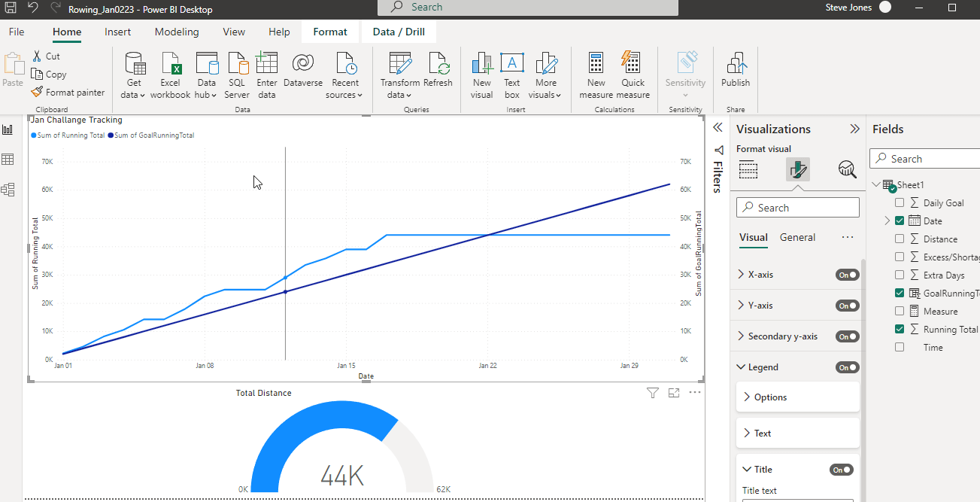Collapse the Sheet1 table in Fields
Screen dimensions: 980x502
point(877,185)
